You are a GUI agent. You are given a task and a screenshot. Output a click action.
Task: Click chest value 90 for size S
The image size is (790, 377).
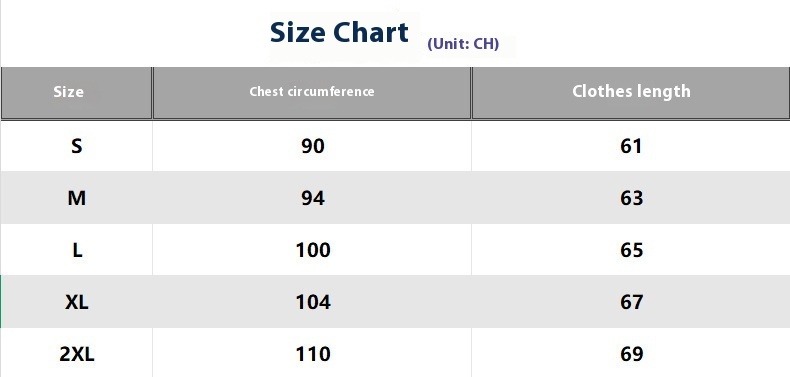313,146
